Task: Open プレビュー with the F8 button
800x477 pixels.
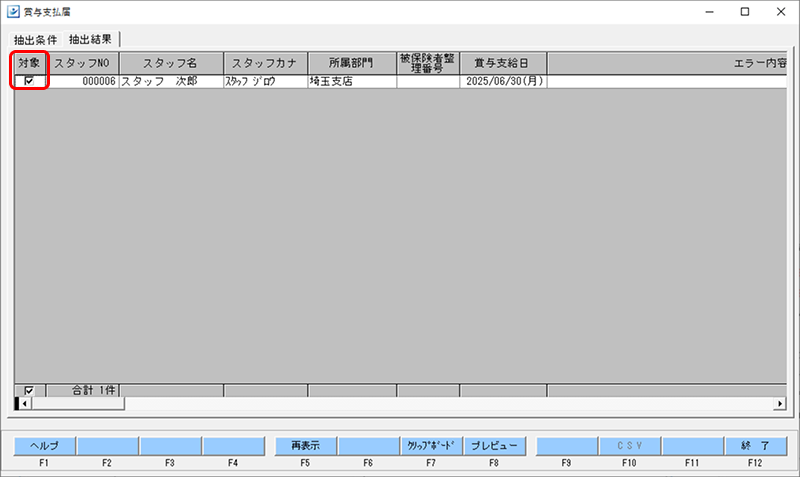Action: (x=494, y=446)
